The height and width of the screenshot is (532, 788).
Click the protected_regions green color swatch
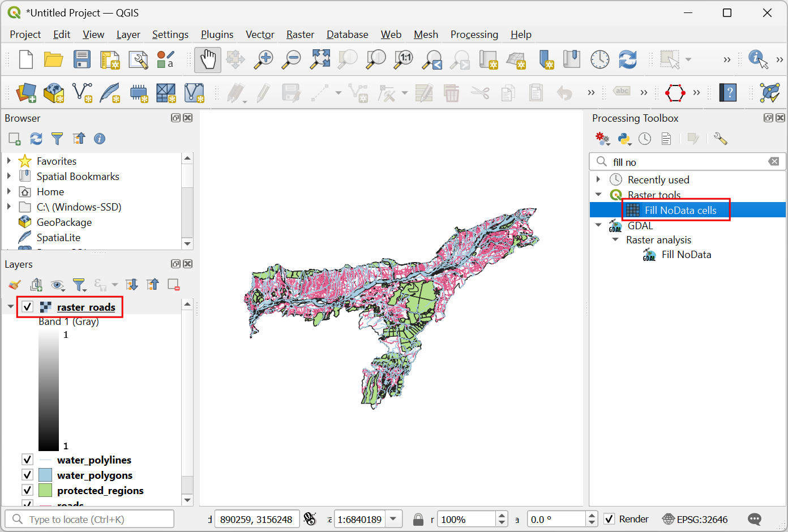click(45, 490)
